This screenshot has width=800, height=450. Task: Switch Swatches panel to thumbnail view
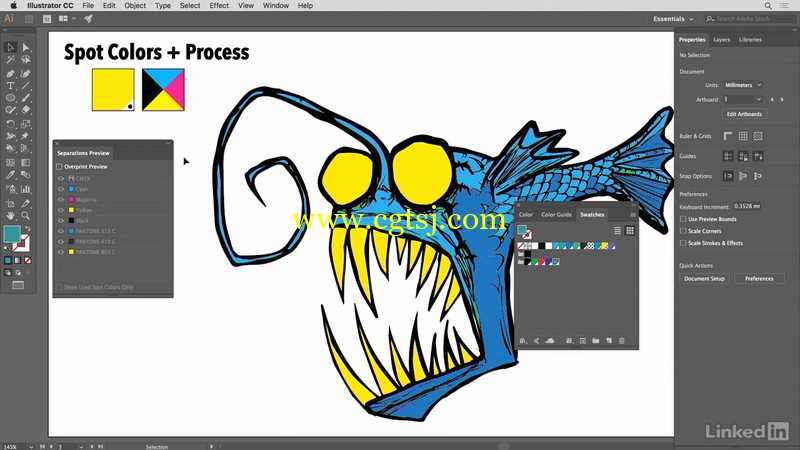(630, 231)
